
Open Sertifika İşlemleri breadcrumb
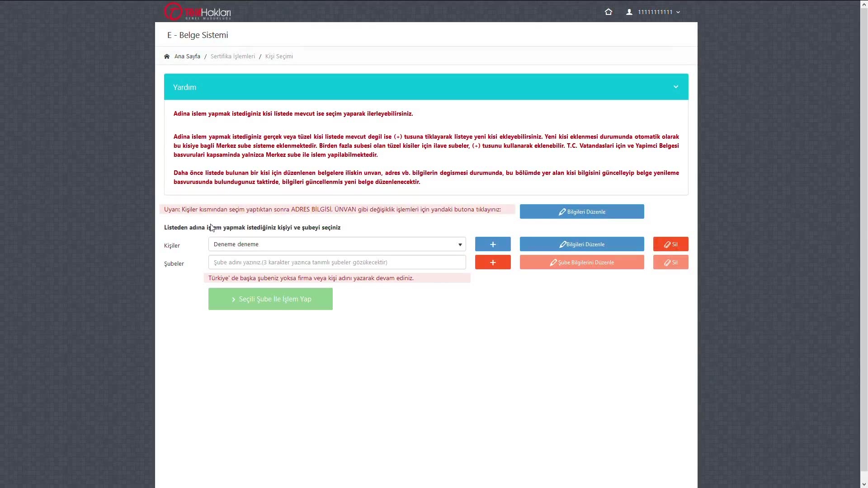[x=232, y=56]
